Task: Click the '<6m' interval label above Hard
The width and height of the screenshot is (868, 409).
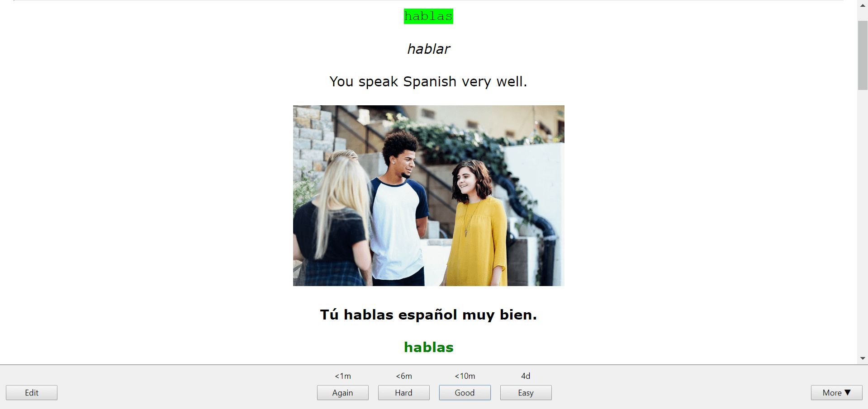Action: 403,376
